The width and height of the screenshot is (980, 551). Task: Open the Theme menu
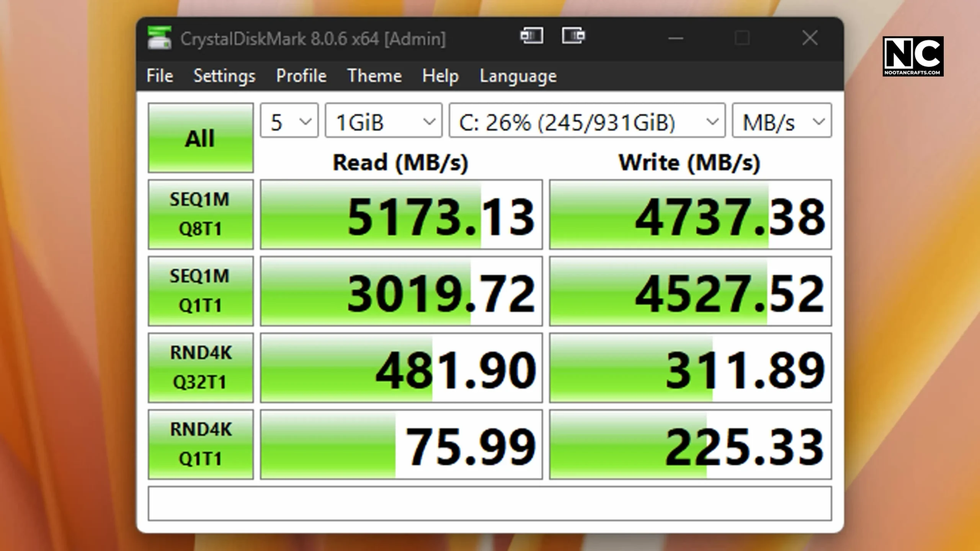(x=374, y=76)
